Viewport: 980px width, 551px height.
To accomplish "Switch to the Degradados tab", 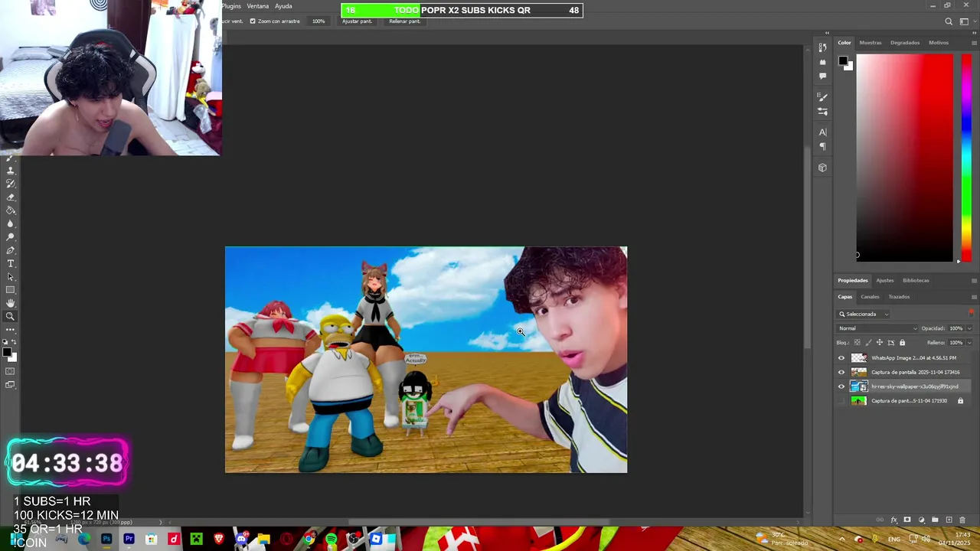I will click(905, 43).
